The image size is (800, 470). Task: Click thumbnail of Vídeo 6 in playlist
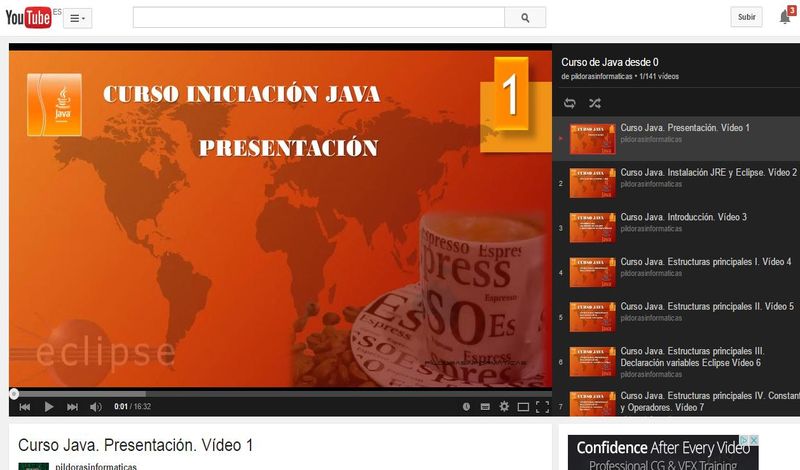[x=592, y=362]
